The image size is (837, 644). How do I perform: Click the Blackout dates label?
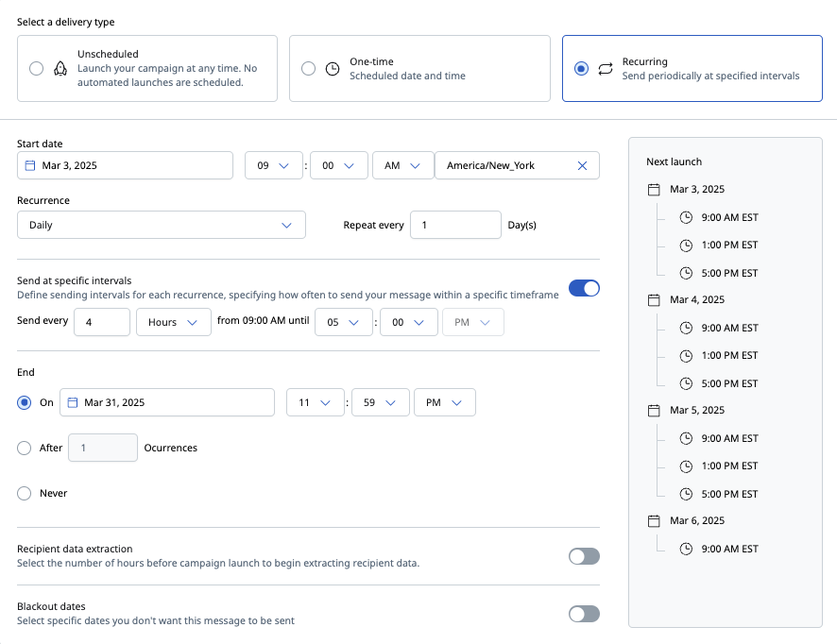51,606
